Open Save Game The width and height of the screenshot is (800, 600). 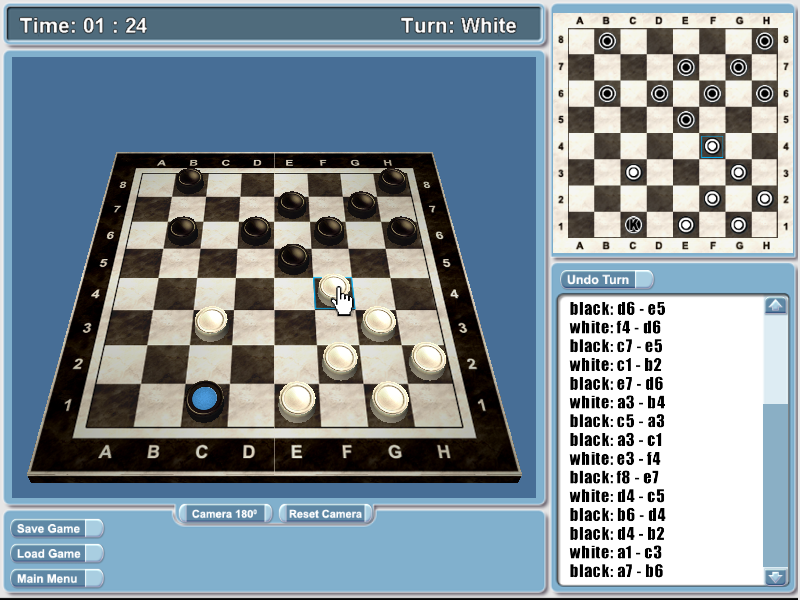click(48, 528)
